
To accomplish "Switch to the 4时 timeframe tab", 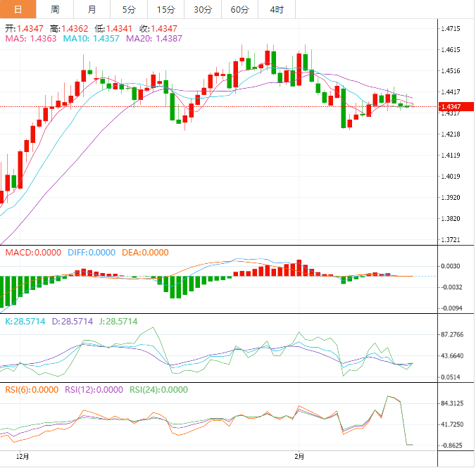I will pyautogui.click(x=277, y=9).
